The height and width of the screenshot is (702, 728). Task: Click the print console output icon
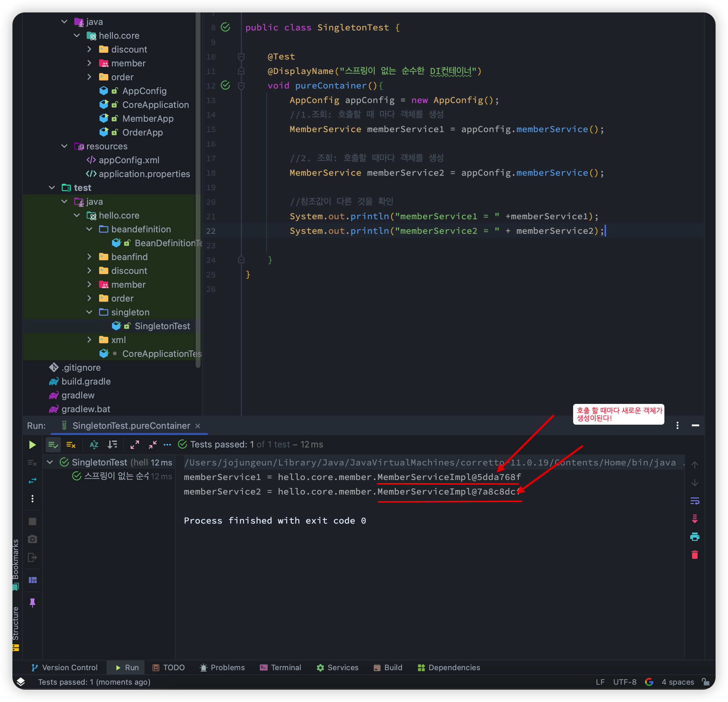(694, 537)
